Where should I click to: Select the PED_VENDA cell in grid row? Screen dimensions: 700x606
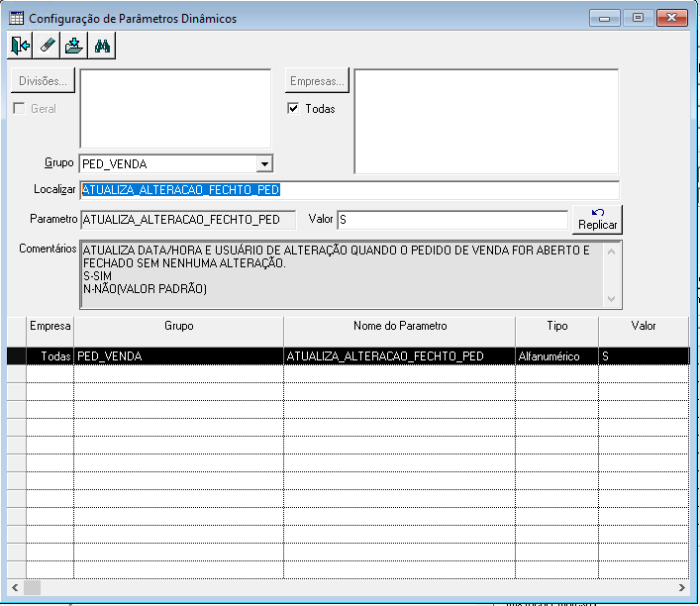point(178,356)
